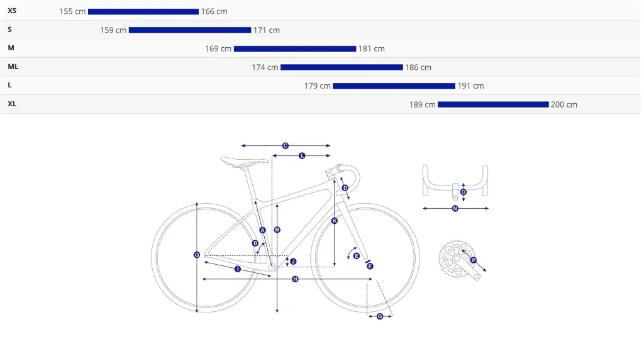
Task: Click the XS height range bar
Action: click(143, 11)
